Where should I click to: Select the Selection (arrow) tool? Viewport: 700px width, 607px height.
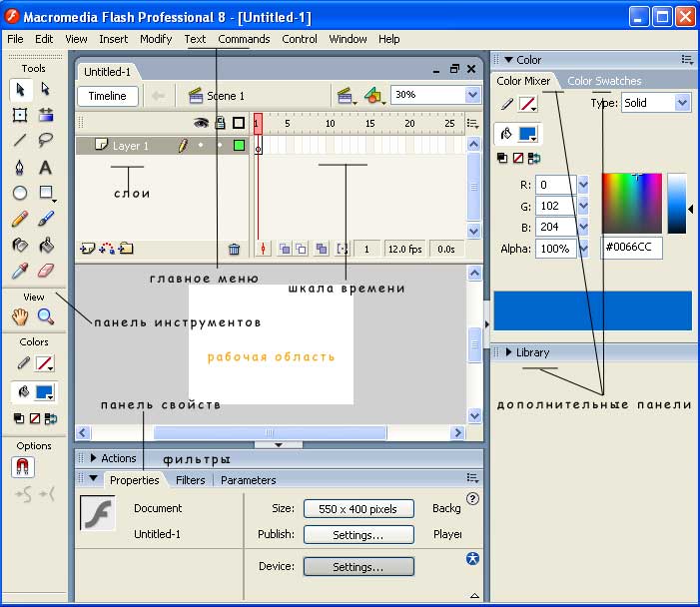click(20, 90)
